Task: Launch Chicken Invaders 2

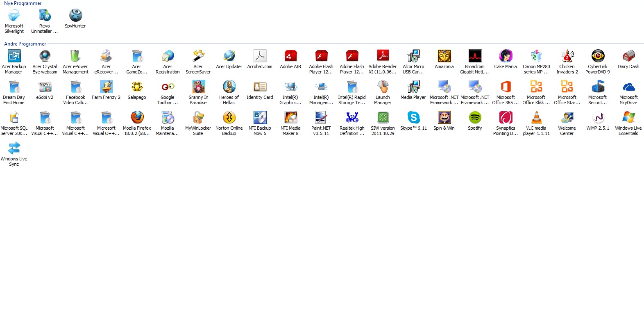Action: (567, 56)
